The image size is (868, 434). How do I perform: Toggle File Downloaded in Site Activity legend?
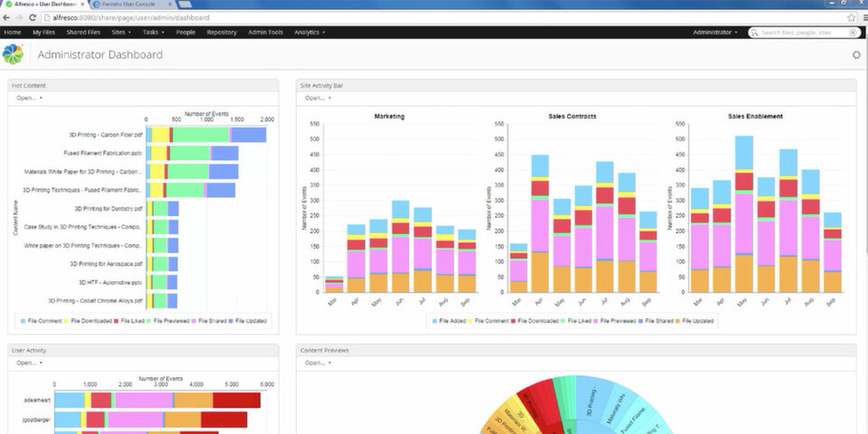(x=534, y=321)
